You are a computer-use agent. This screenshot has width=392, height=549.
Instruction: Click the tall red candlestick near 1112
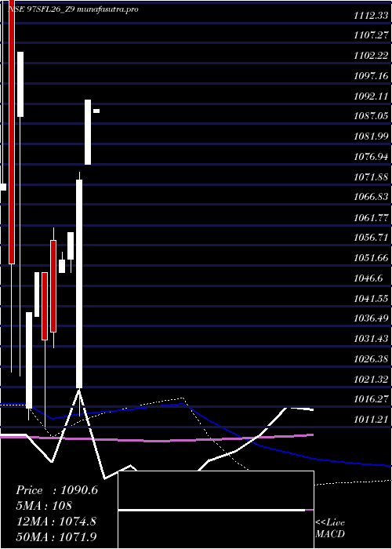pos(12,133)
